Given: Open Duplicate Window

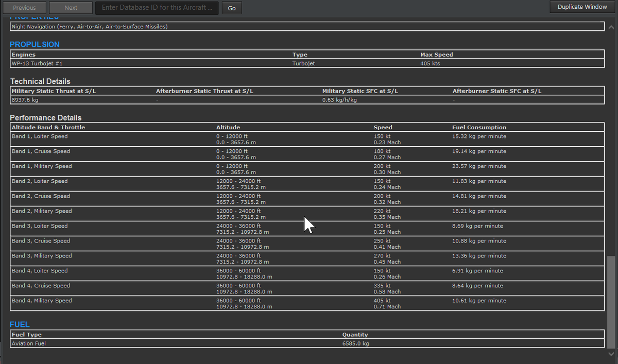Looking at the screenshot, I should coord(582,7).
